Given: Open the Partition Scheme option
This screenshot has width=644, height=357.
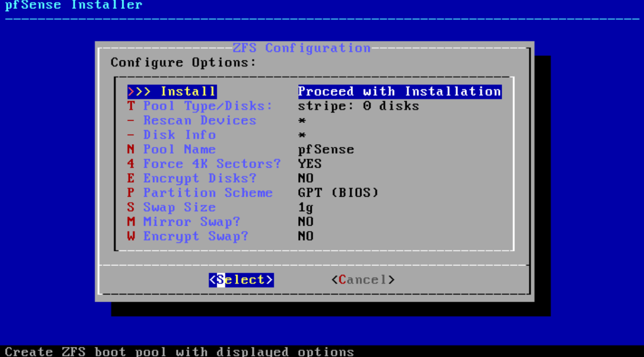Looking at the screenshot, I should pos(207,193).
